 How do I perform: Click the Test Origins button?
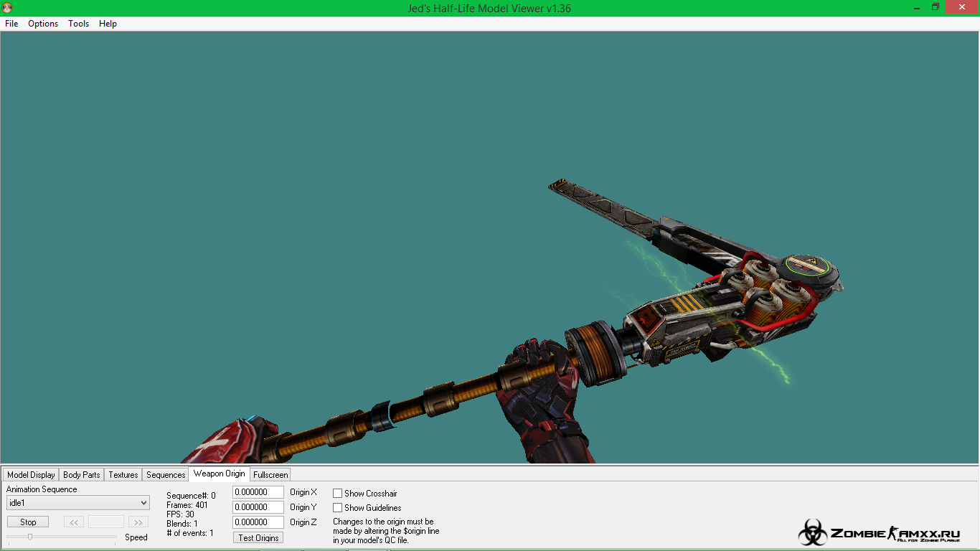(x=258, y=537)
